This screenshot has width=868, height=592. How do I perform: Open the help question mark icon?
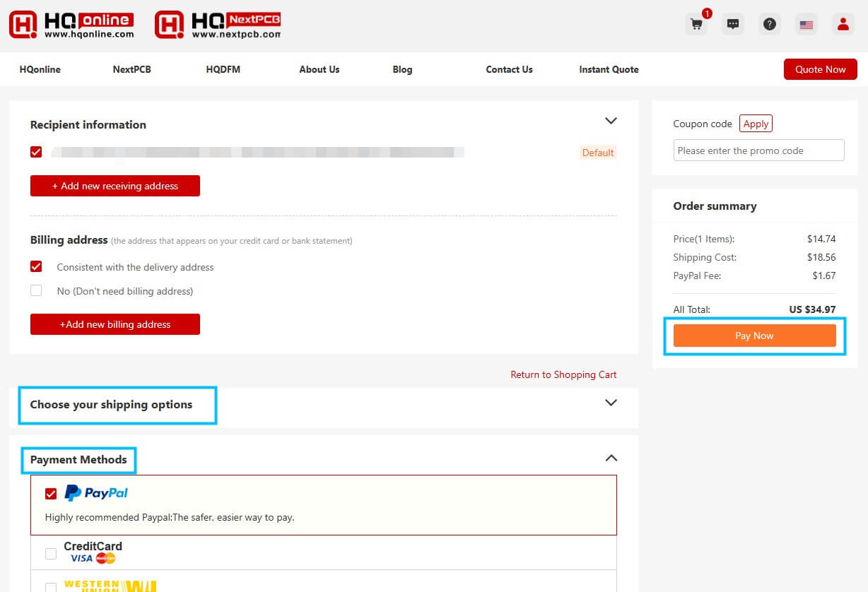click(x=770, y=24)
